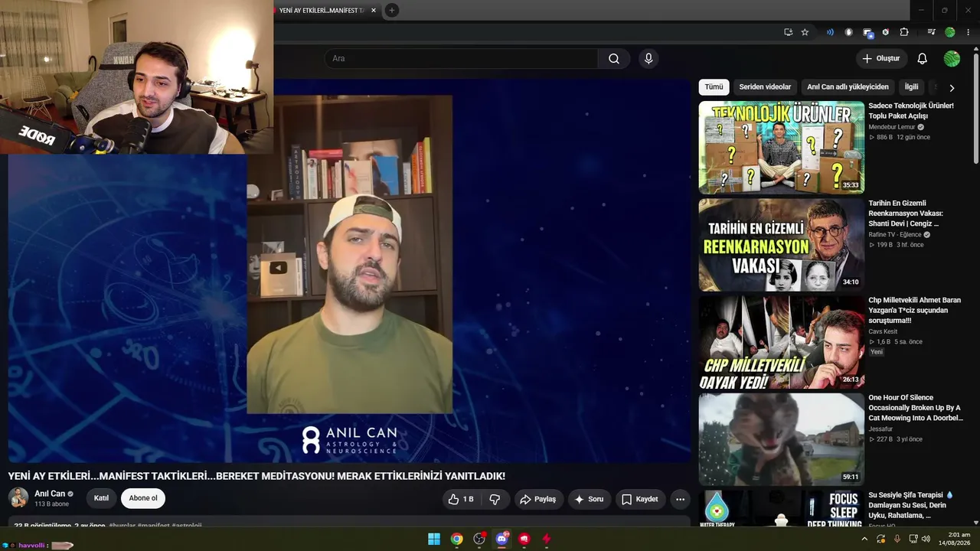This screenshot has width=980, height=551.
Task: Open YouTube notifications bell
Action: pos(923,59)
